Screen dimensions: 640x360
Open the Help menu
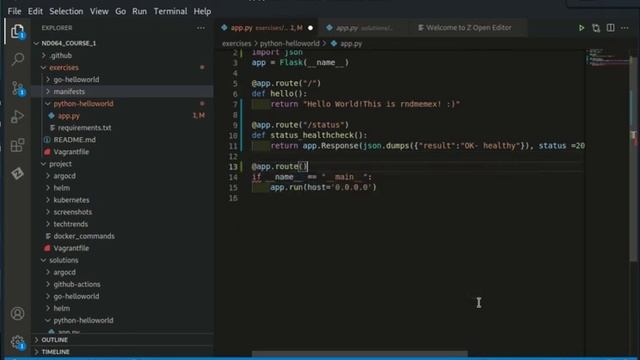pos(202,11)
